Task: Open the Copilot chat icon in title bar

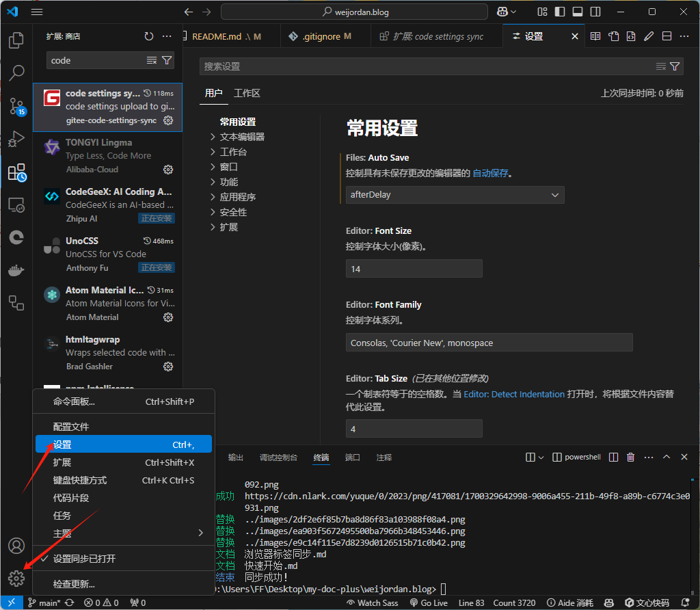Action: [x=502, y=12]
